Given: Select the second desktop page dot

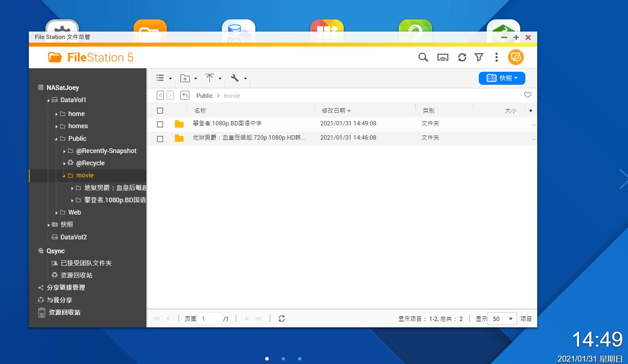Looking at the screenshot, I should 283,358.
